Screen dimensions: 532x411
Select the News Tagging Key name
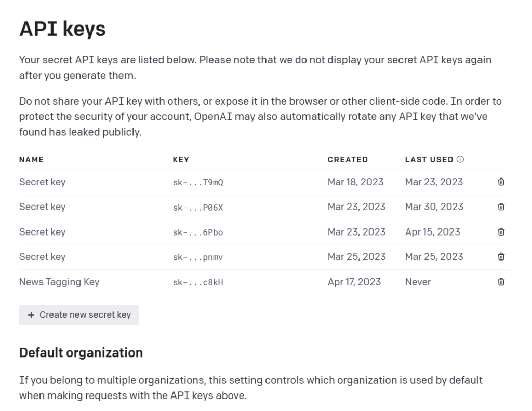point(59,282)
